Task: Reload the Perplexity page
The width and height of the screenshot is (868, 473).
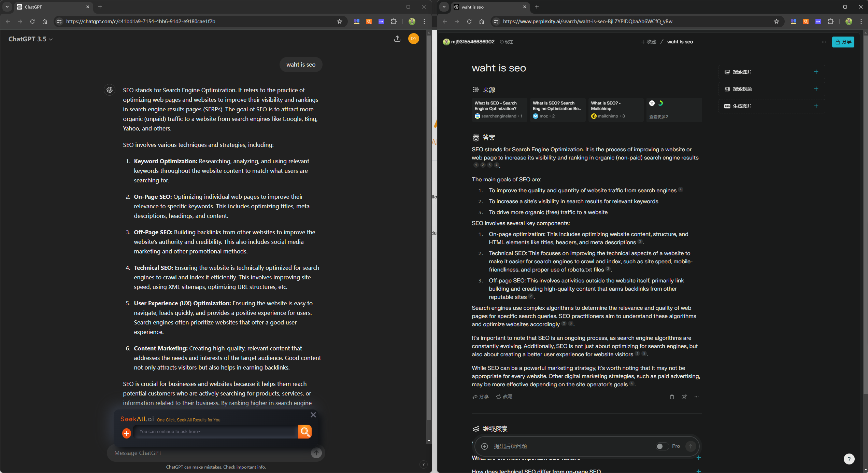Action: point(469,22)
